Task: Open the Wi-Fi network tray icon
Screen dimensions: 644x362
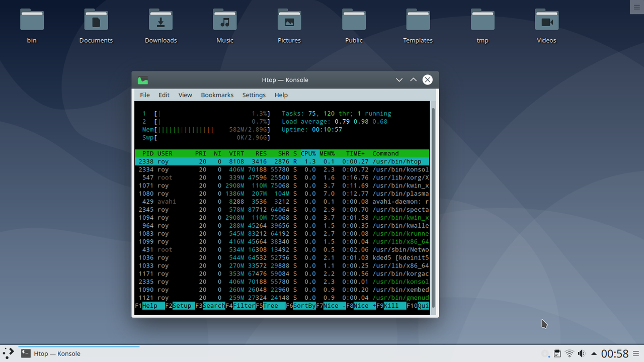Action: point(570,353)
